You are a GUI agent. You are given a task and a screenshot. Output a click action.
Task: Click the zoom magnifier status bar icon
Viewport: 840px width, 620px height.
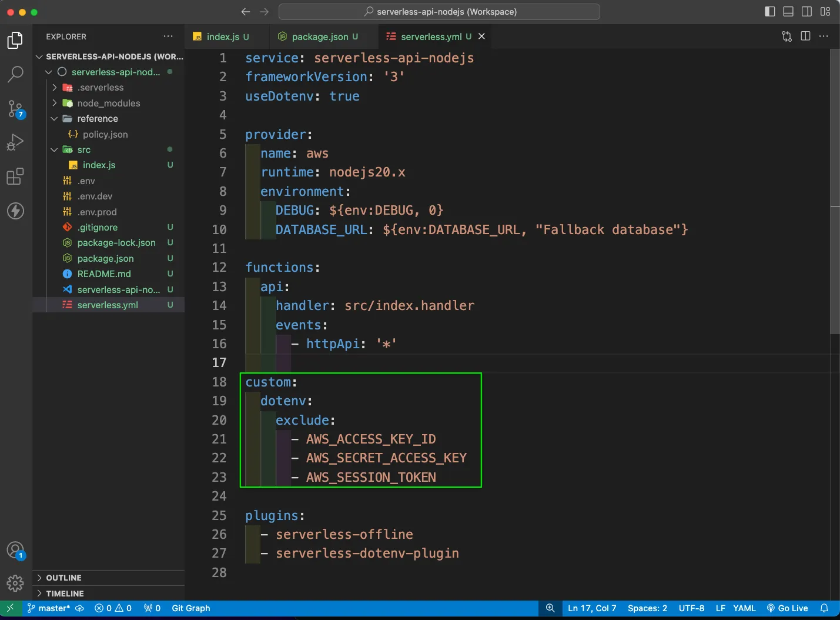point(550,608)
